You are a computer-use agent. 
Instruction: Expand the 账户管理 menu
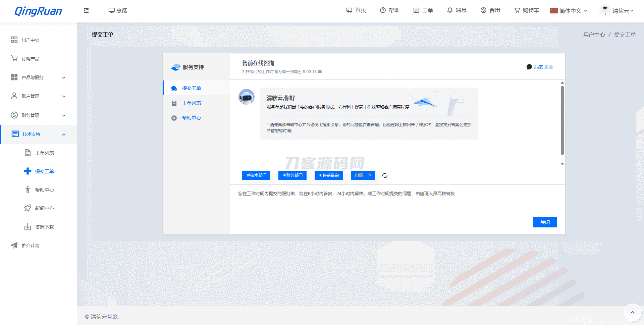click(x=39, y=96)
